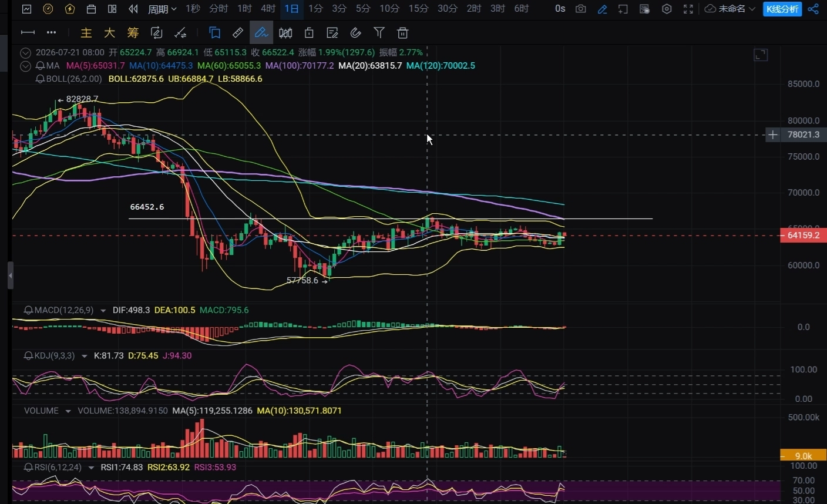
Task: Click the refresh-pencil icon in drawing toolbar
Action: (156, 33)
